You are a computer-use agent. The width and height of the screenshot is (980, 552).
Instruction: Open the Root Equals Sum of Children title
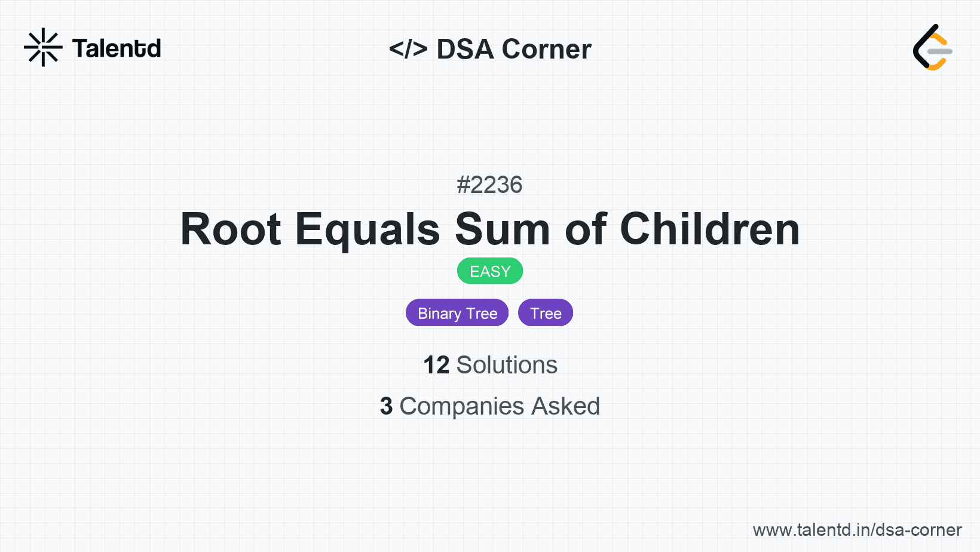490,229
